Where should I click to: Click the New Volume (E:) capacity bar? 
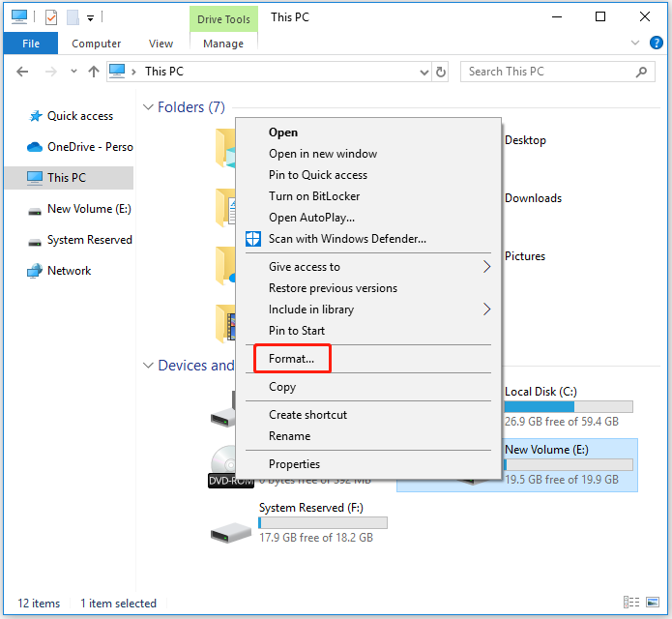569,464
